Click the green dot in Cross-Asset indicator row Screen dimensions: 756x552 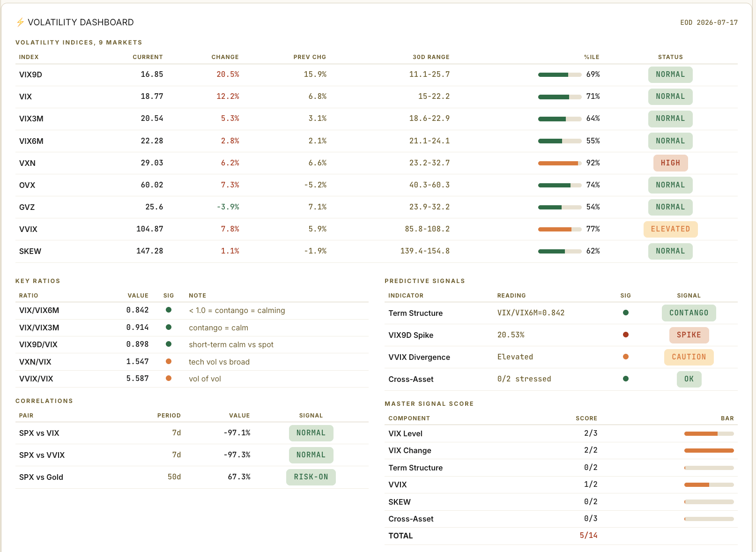tap(626, 379)
